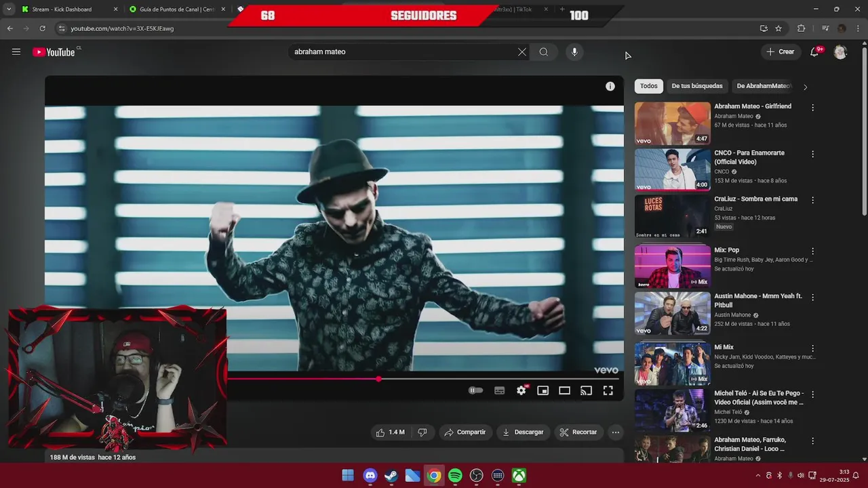Toggle the player's autoplay switch
The width and height of the screenshot is (868, 488).
click(476, 390)
